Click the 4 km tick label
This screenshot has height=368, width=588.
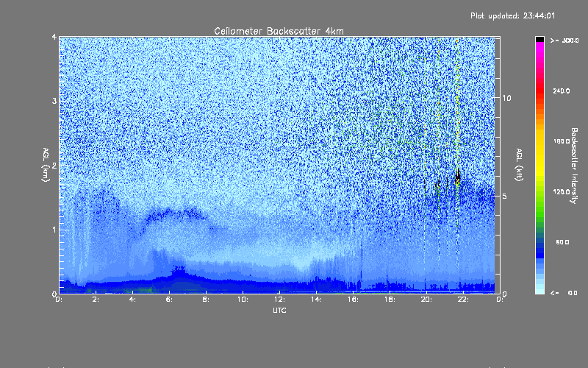pyautogui.click(x=54, y=37)
